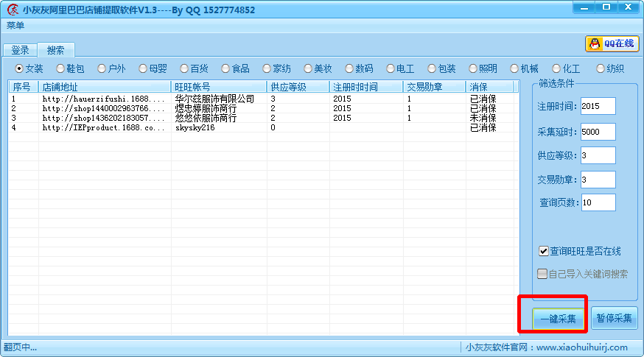The image size is (644, 357).
Task: Click the skysky216 account cell
Action: (195, 127)
